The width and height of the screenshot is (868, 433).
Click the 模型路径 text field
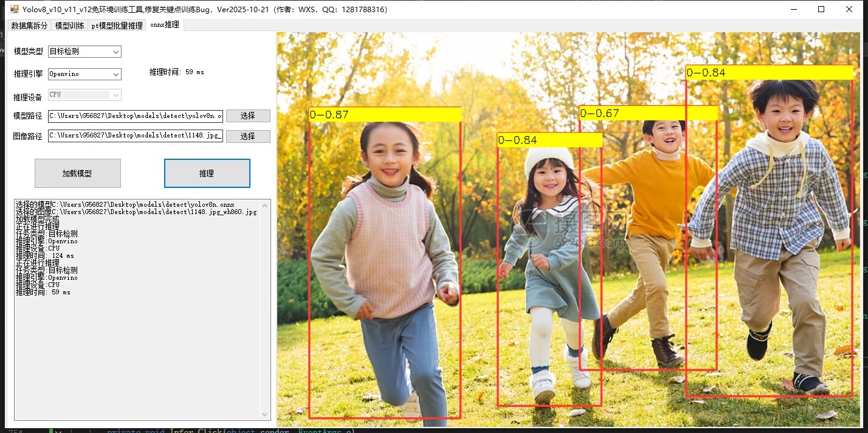[x=135, y=116]
